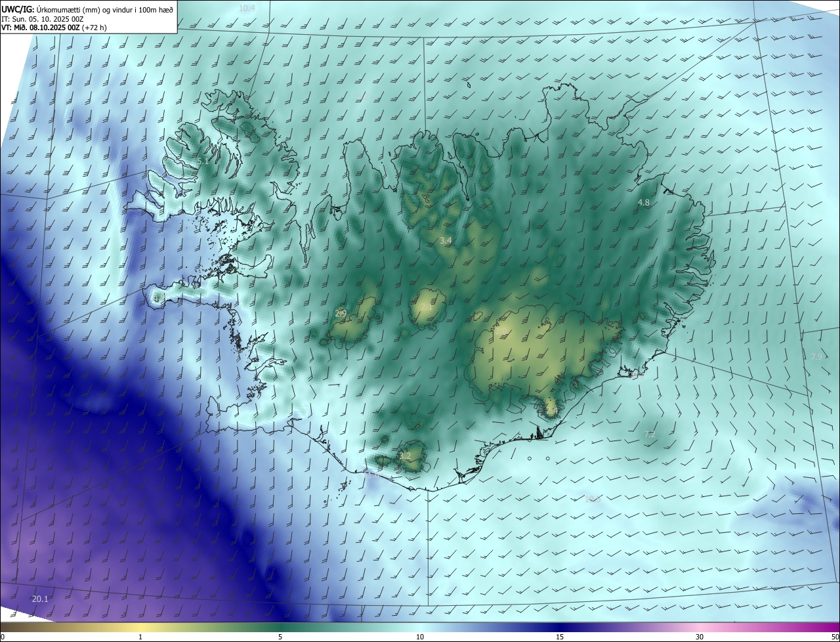Select the 30 label on the color scale

[x=700, y=637]
